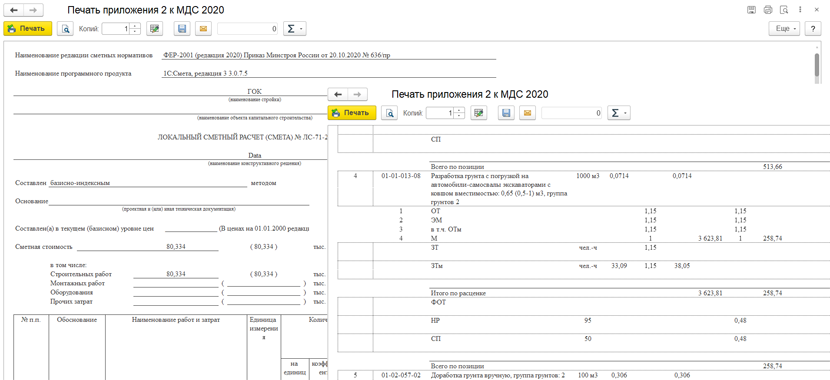Image resolution: width=830 pixels, height=380 pixels.
Task: Go forward using the back window's right arrow
Action: click(33, 10)
